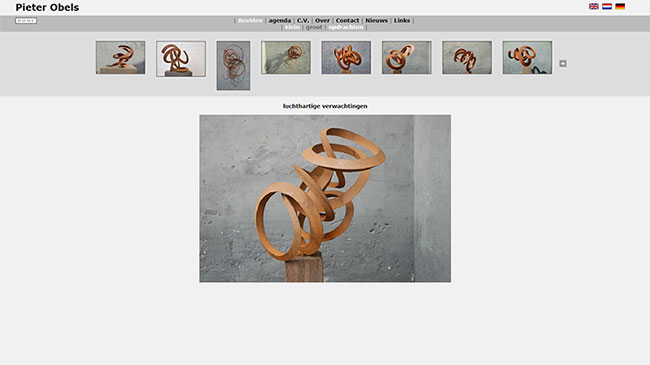650x365 pixels.
Task: Click the large luchthartige verwachtingen image
Action: 325,199
